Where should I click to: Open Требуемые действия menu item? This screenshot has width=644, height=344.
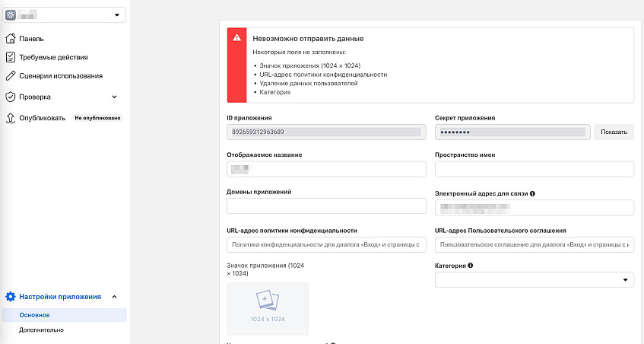tap(53, 57)
